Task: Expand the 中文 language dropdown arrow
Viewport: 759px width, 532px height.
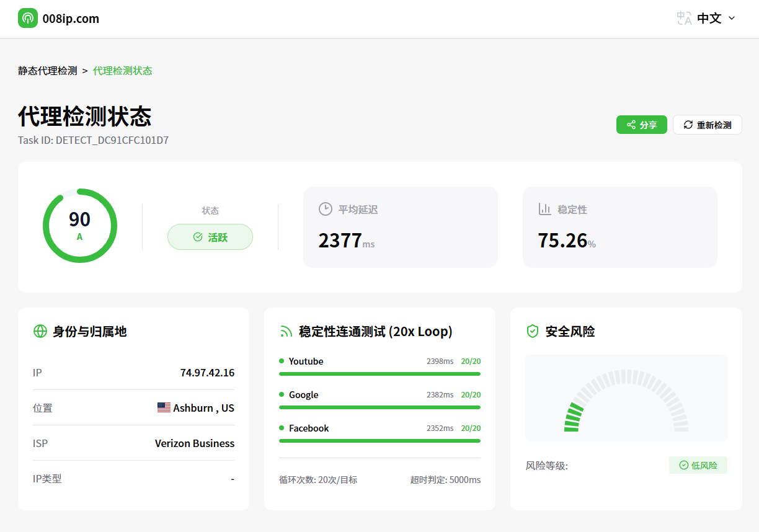Action: pyautogui.click(x=731, y=18)
